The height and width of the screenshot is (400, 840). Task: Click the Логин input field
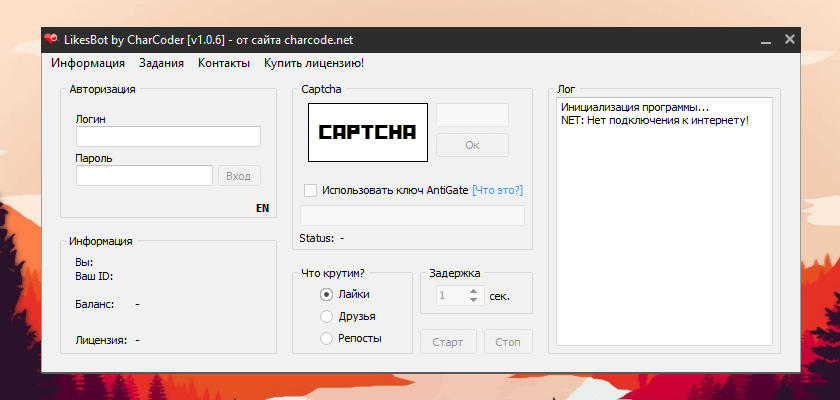coord(168,137)
